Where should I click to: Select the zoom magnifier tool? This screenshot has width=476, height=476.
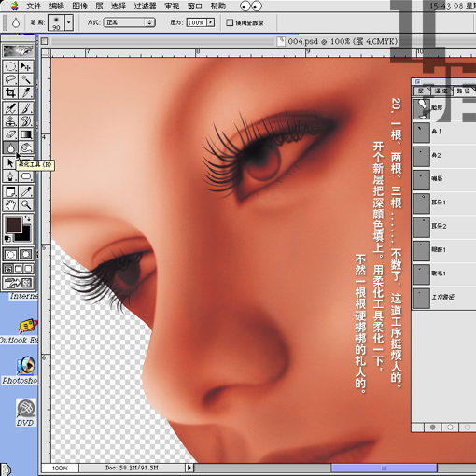pyautogui.click(x=26, y=204)
